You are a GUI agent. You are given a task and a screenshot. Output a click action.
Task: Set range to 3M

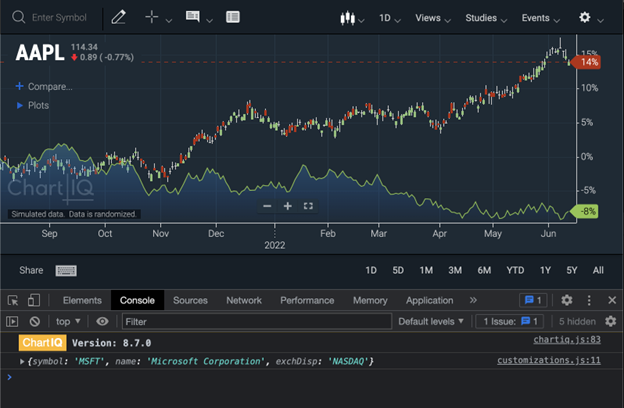(x=455, y=270)
